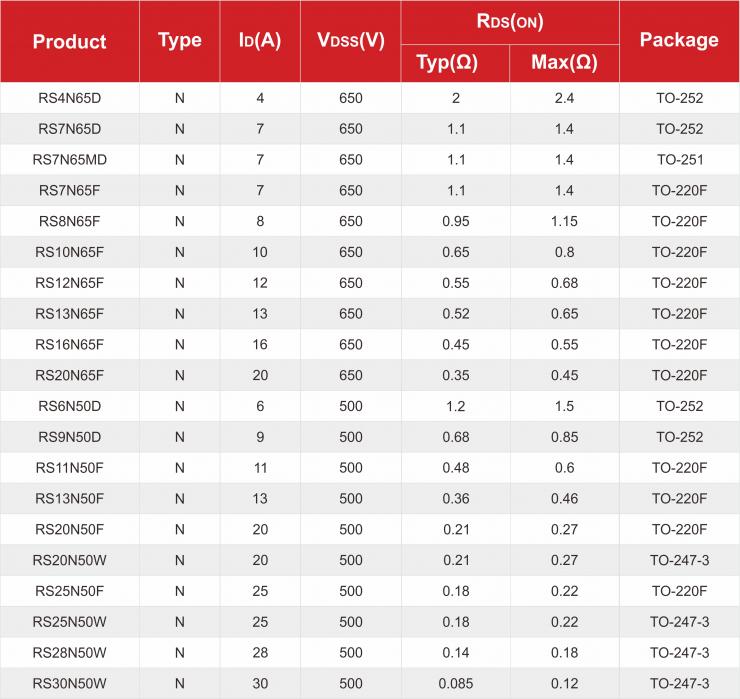Open product RS30N50W
The width and height of the screenshot is (740, 699).
(x=69, y=684)
